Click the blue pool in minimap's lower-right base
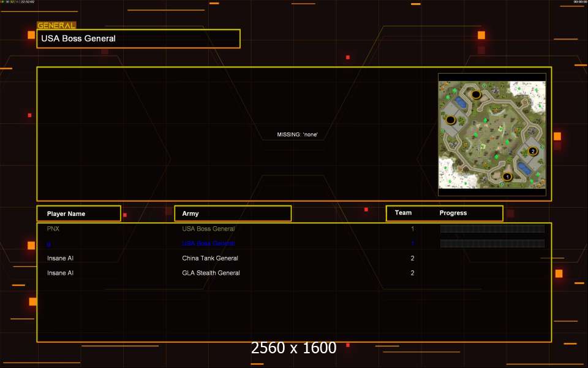 point(524,166)
